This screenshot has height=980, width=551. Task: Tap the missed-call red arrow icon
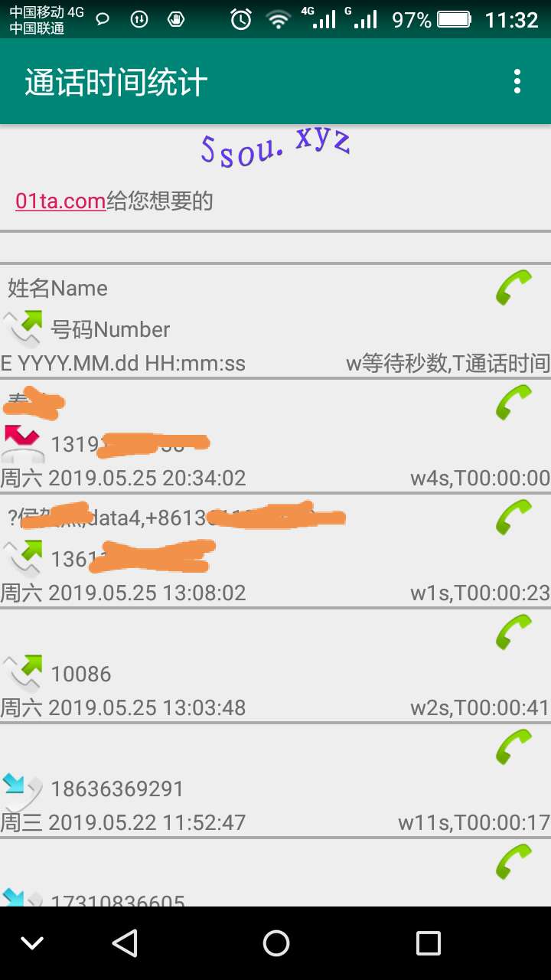pos(22,443)
